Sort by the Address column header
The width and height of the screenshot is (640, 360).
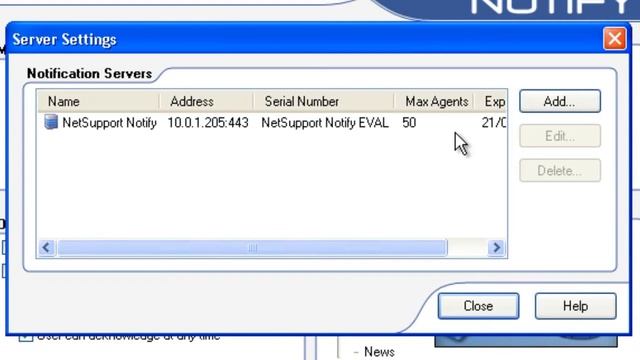[x=207, y=101]
